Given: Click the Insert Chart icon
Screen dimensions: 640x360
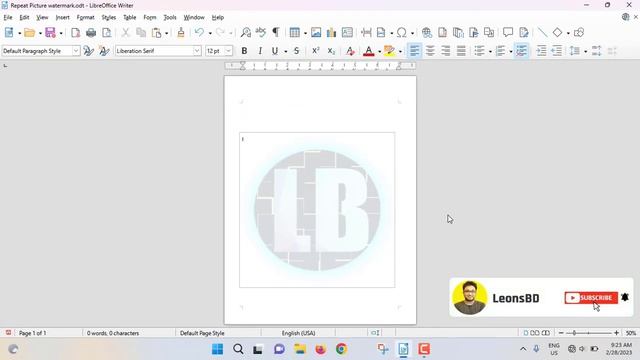Looking at the screenshot, I should [x=331, y=33].
